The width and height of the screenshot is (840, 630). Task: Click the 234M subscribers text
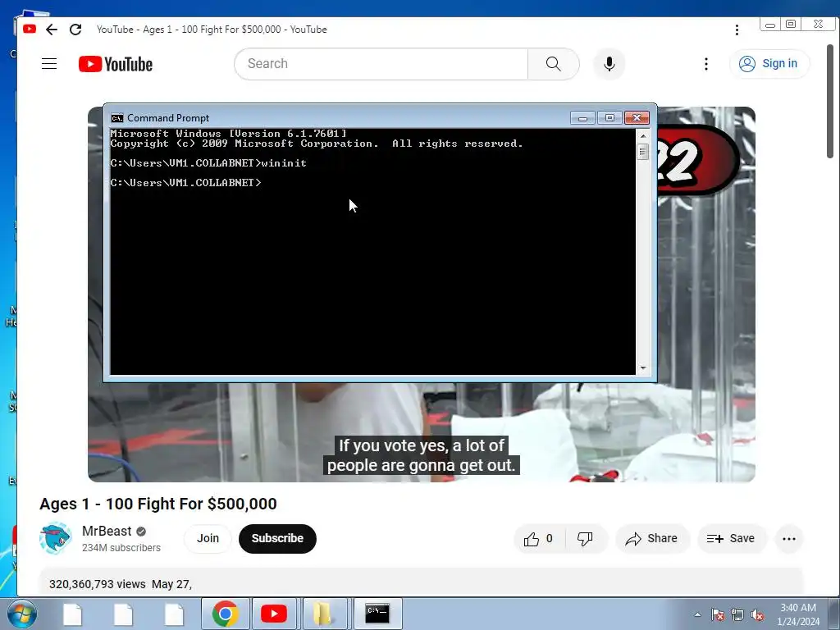[x=121, y=548]
